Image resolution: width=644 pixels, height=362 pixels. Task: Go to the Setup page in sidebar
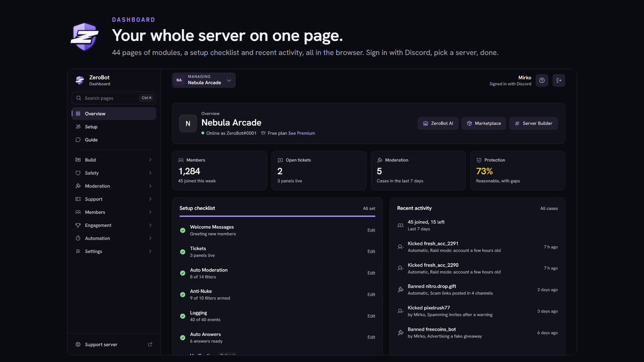pos(114,127)
